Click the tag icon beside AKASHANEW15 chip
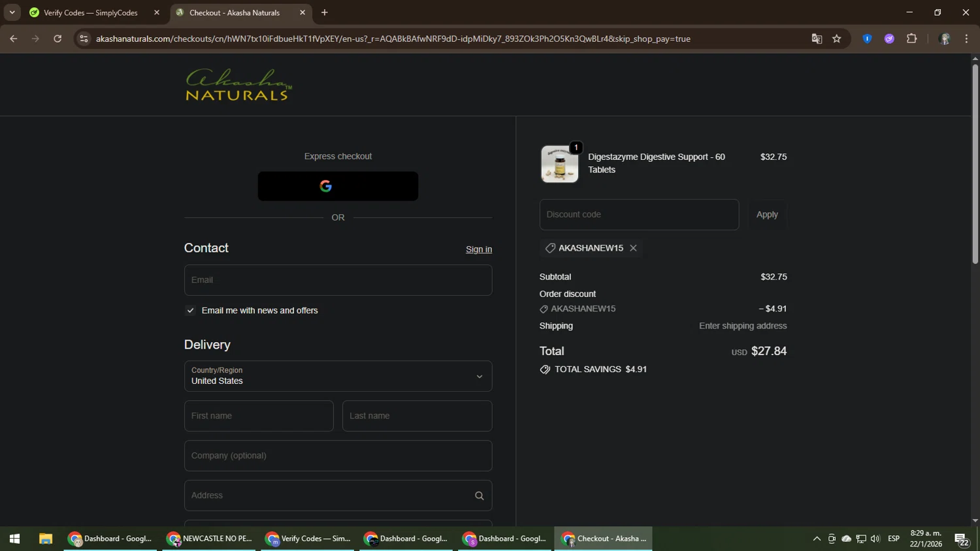 pyautogui.click(x=550, y=248)
